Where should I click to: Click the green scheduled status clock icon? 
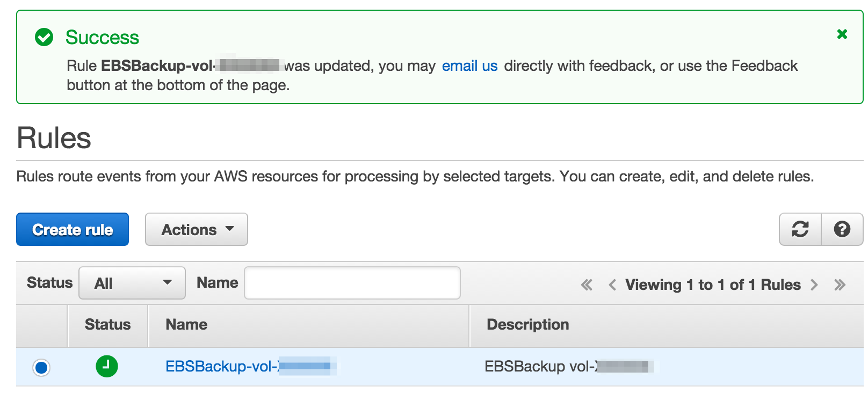pyautogui.click(x=107, y=367)
